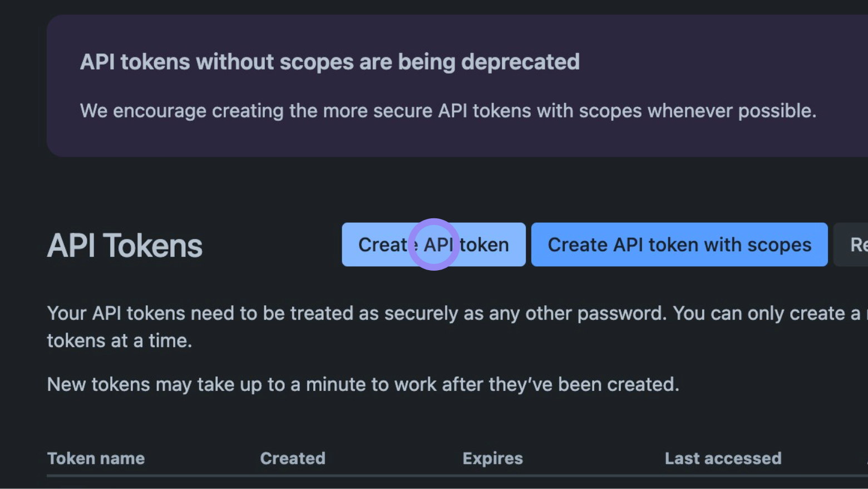Click the 'Your API tokens need' paragraph

coord(356,313)
